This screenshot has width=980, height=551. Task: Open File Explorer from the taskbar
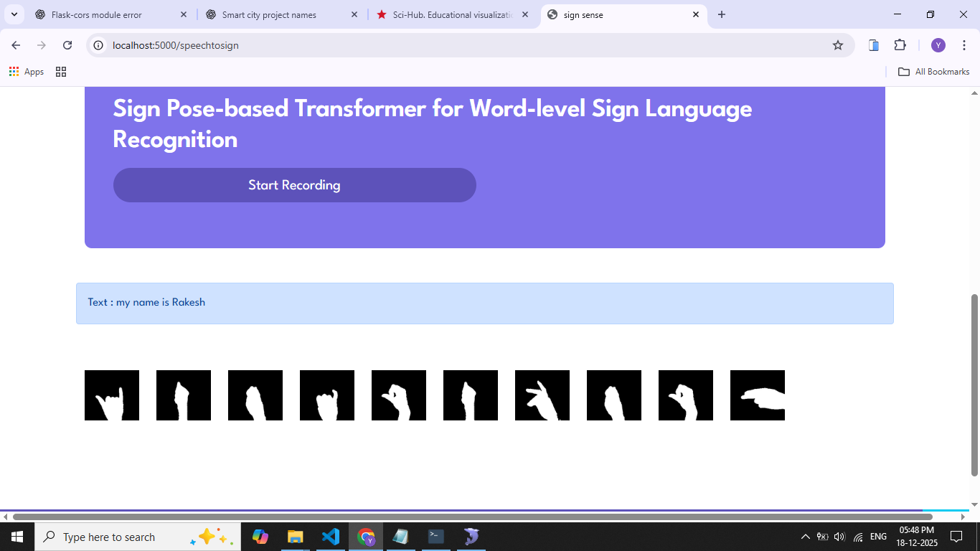(x=295, y=537)
